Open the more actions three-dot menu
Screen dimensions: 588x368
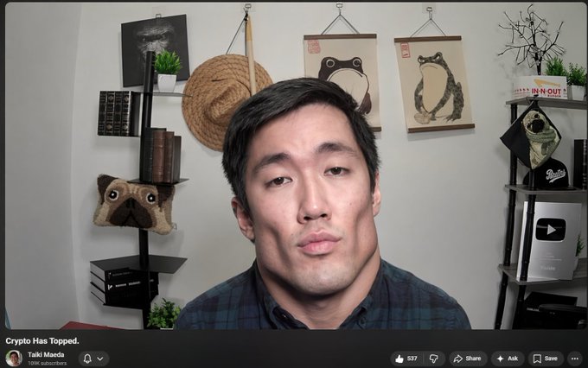575,358
